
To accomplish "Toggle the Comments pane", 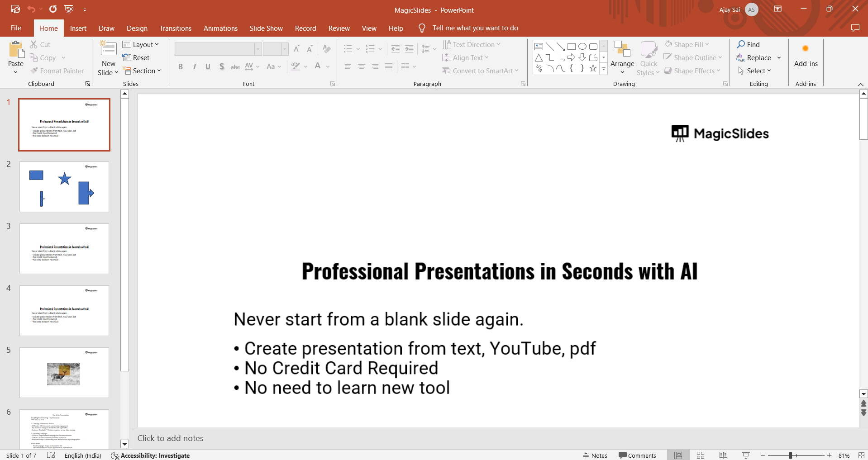I will pos(637,455).
